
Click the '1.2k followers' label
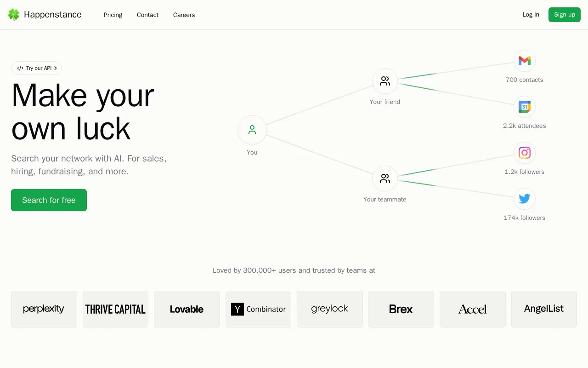point(525,172)
